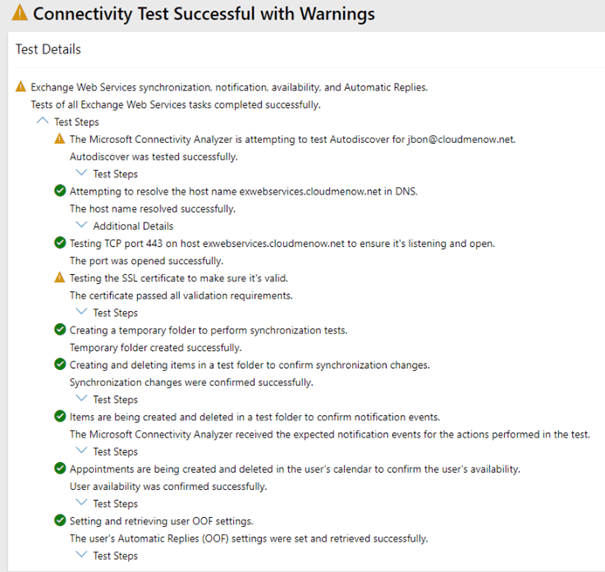This screenshot has width=605, height=572.
Task: Click warning icon next to Exchange Web Services
Action: tap(21, 87)
